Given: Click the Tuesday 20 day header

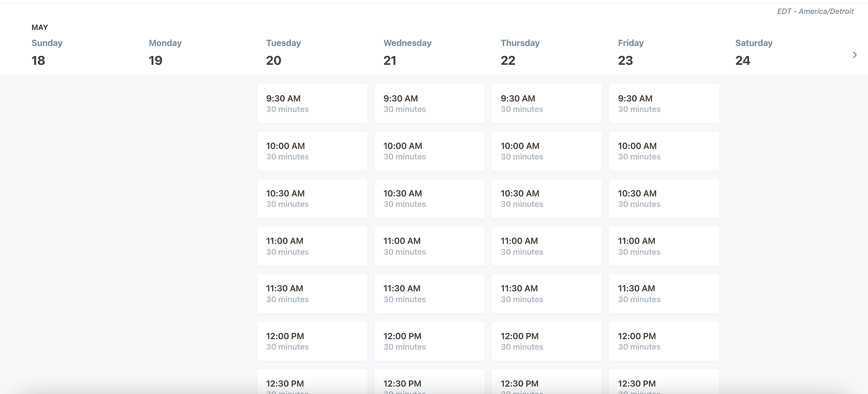Looking at the screenshot, I should click(283, 52).
